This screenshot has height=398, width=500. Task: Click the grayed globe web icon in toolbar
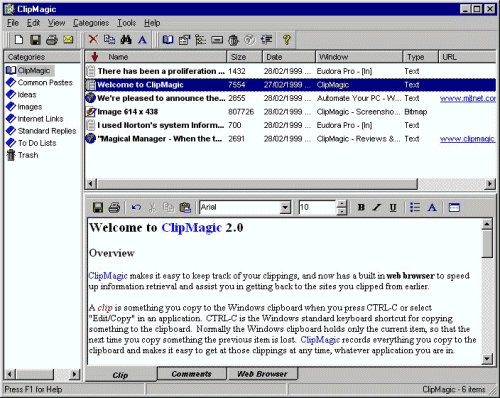pyautogui.click(x=250, y=40)
